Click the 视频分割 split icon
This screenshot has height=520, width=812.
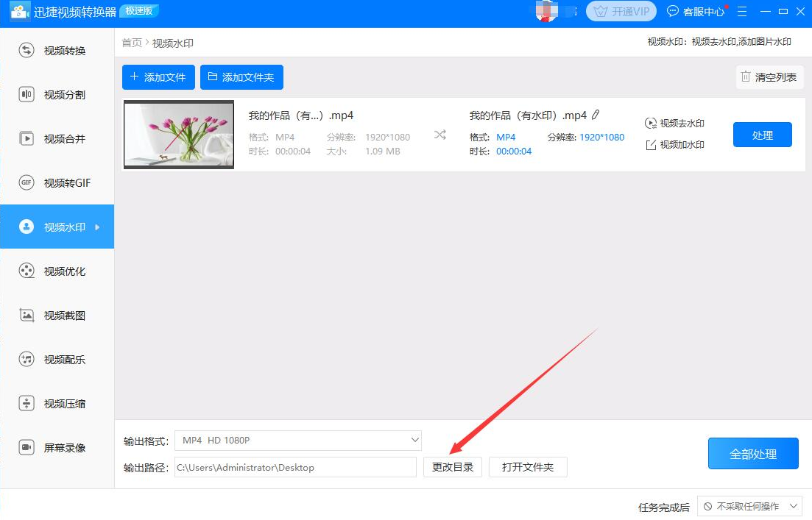tap(27, 95)
